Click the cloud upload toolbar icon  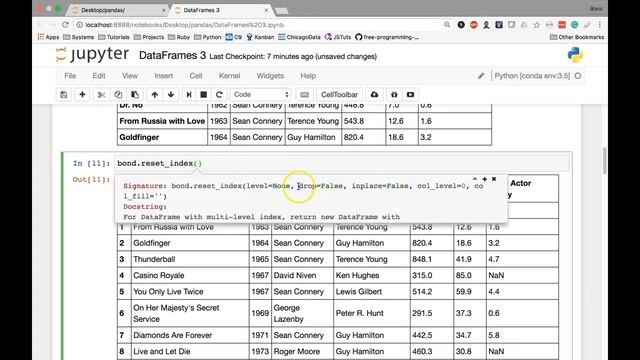pos(374,95)
